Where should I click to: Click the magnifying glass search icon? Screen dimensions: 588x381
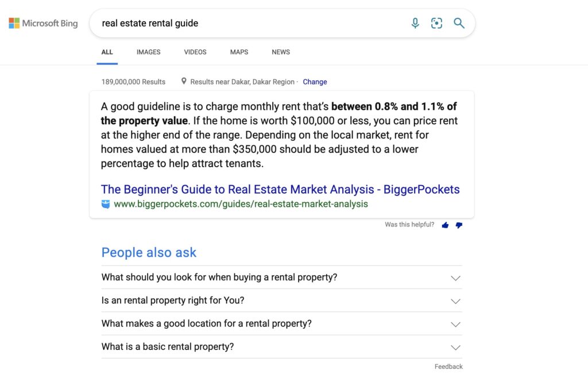[x=459, y=23]
